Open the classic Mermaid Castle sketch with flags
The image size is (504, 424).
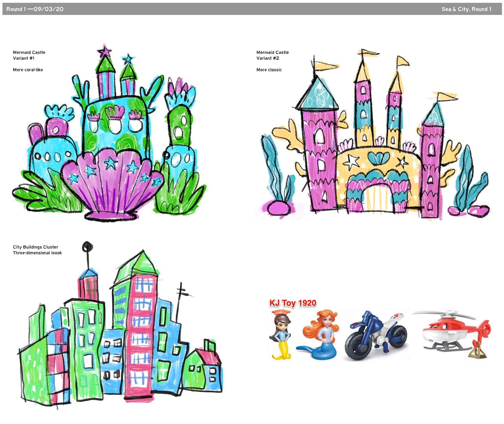[375, 134]
